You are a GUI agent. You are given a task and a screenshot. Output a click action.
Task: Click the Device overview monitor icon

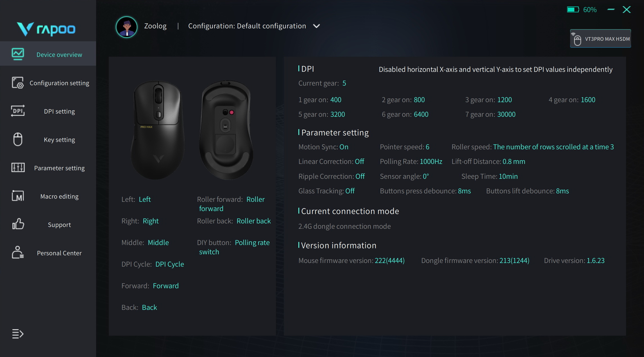pyautogui.click(x=18, y=54)
